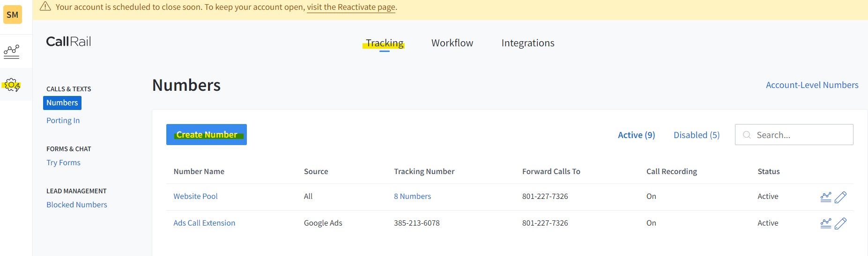The image size is (868, 256).
Task: Click the warning triangle icon in banner
Action: (x=45, y=7)
